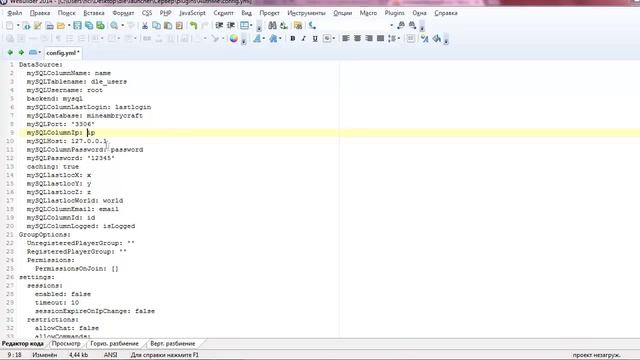Click the magnifier preview icon
640x360 pixels.
(114, 26)
